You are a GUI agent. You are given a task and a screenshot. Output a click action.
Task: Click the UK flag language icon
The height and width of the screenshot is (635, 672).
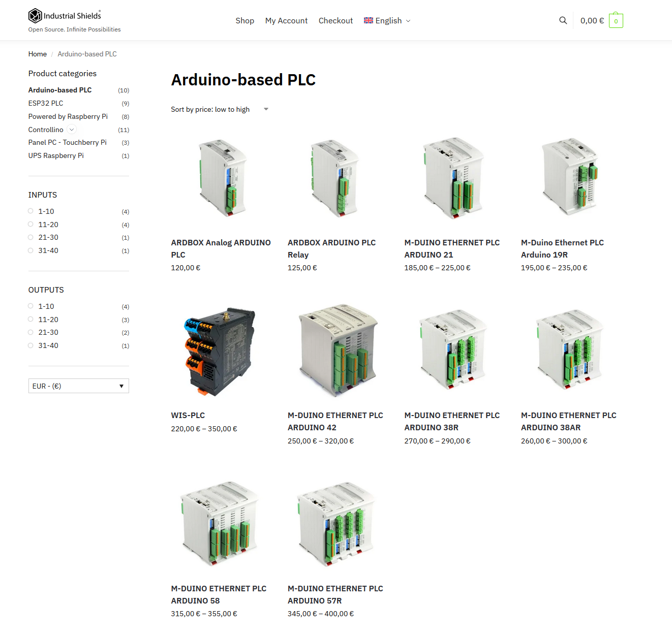pyautogui.click(x=369, y=20)
